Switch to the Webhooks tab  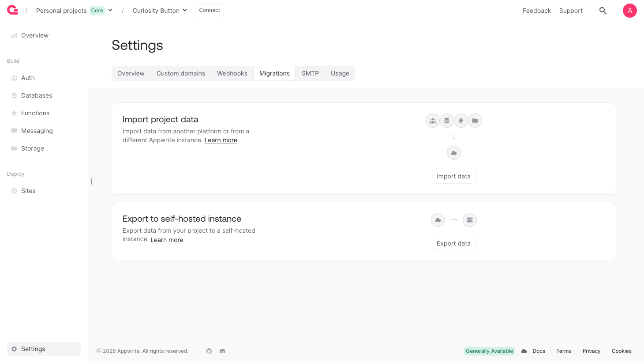click(x=232, y=73)
